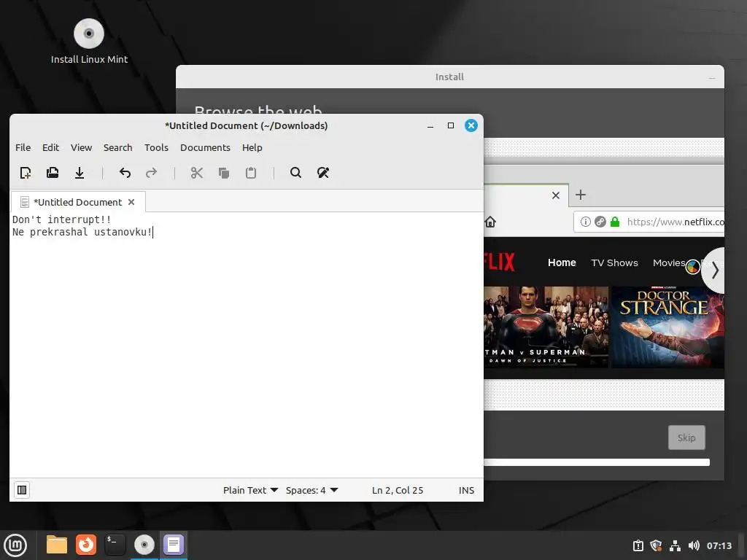Open the Search menu
Image resolution: width=747 pixels, height=560 pixels.
pyautogui.click(x=117, y=147)
